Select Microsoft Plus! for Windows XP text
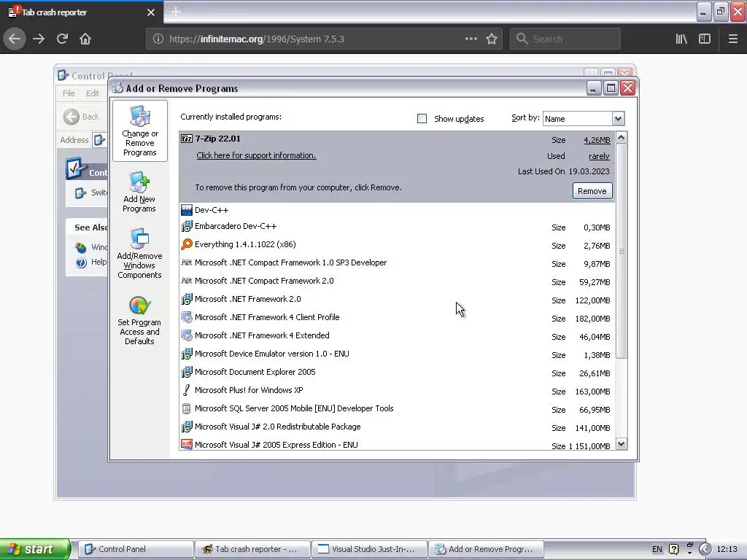 tap(249, 390)
